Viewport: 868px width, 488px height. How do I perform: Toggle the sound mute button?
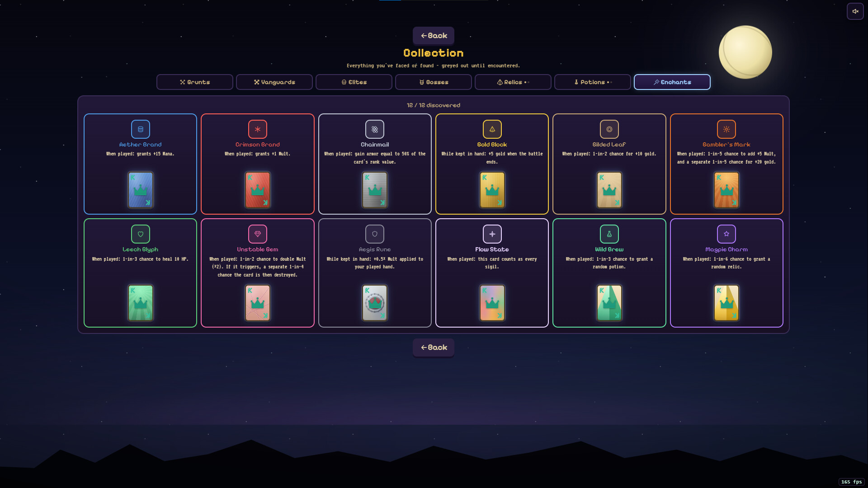pos(855,11)
